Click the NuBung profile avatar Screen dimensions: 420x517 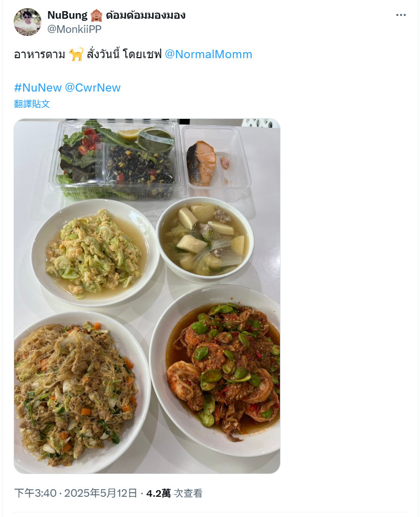click(x=27, y=22)
